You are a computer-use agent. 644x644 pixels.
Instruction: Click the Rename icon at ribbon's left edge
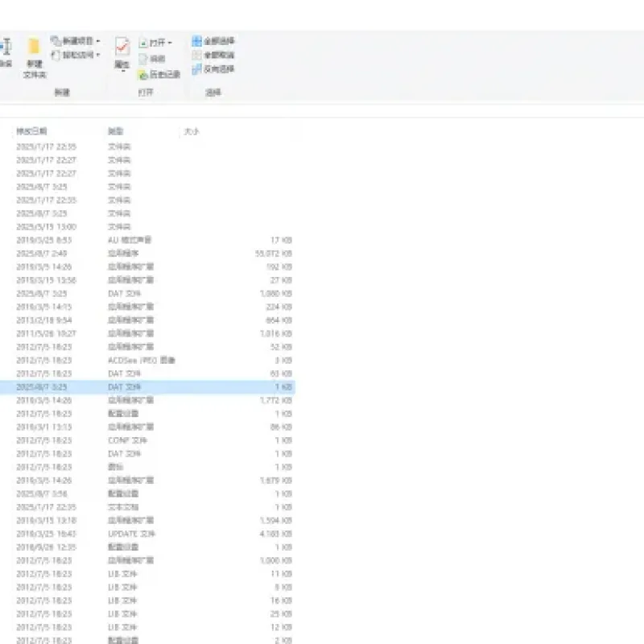6,47
